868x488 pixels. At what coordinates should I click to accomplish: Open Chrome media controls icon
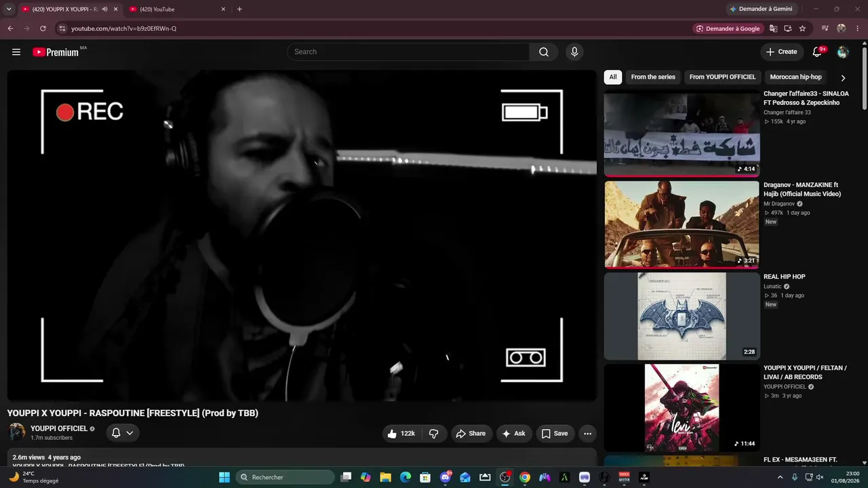click(x=825, y=28)
